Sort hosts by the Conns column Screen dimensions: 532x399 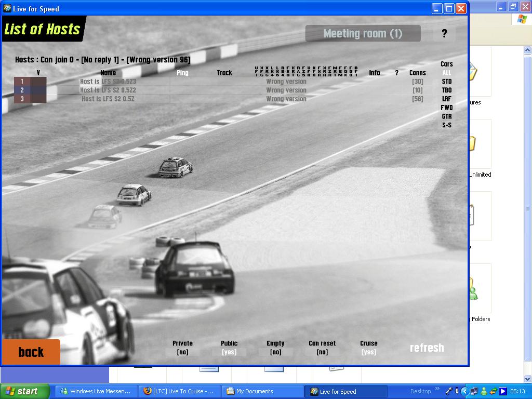tap(417, 73)
